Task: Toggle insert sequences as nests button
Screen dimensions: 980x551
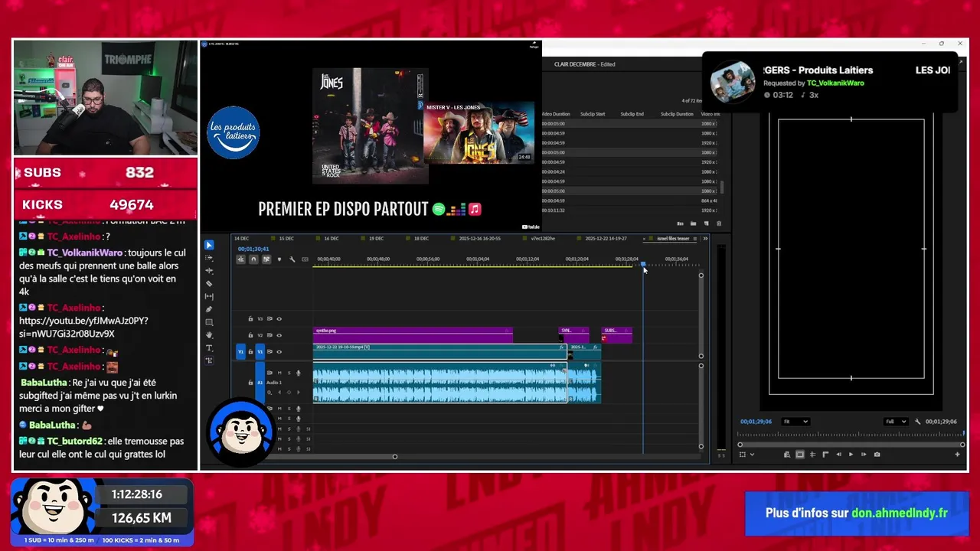Action: pyautogui.click(x=240, y=259)
